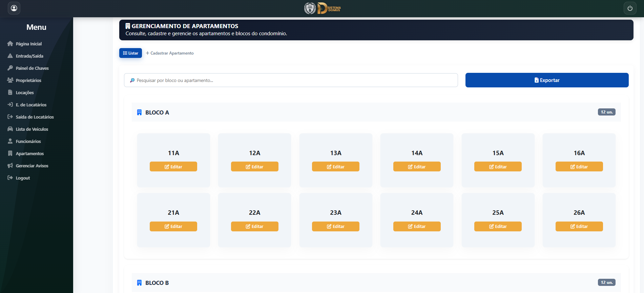Edit apartment 21A
The width and height of the screenshot is (644, 293).
coord(173,227)
